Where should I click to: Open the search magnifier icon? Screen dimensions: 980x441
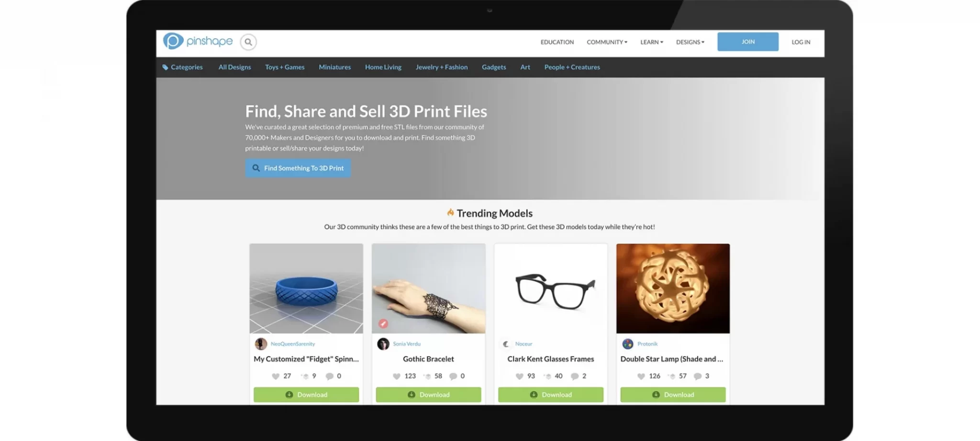(x=248, y=42)
